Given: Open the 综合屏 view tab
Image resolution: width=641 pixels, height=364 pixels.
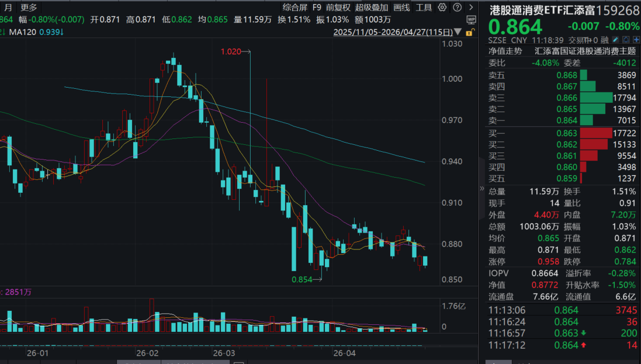Looking at the screenshot, I should [x=295, y=8].
